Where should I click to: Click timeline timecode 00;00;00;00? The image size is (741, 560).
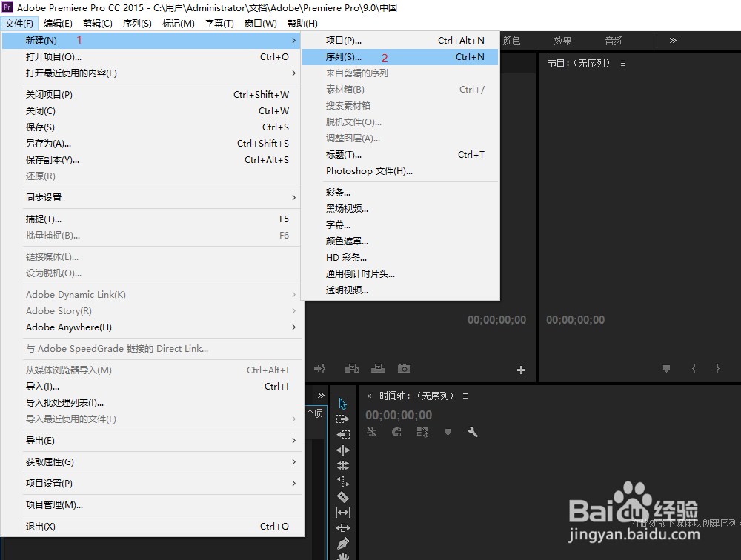tap(399, 415)
